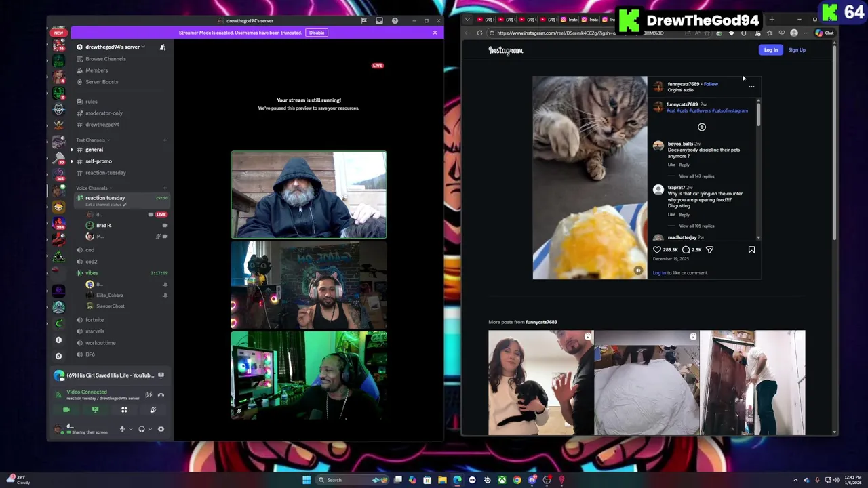Reload the Instagram page in browser
This screenshot has height=488, width=868.
(x=479, y=33)
